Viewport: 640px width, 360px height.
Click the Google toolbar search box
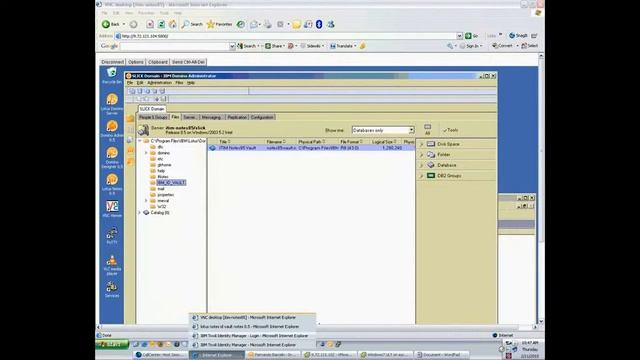pos(175,46)
